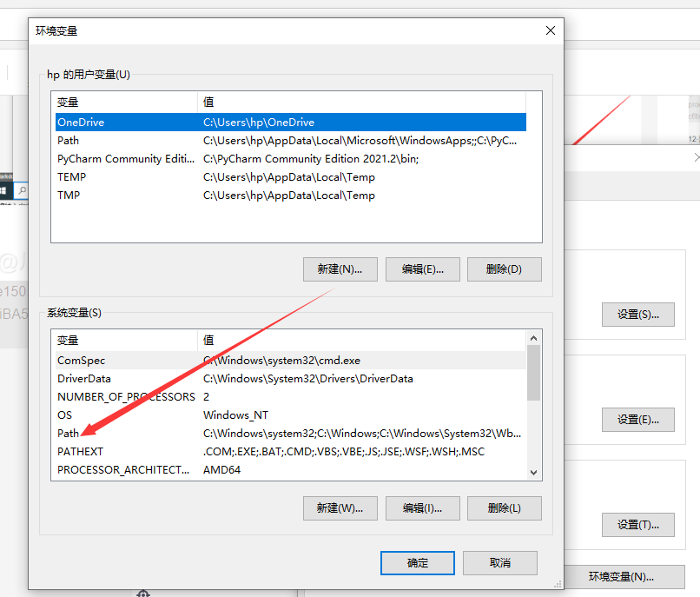
Task: Click the system variables 编辑(I)... button
Action: pos(422,508)
